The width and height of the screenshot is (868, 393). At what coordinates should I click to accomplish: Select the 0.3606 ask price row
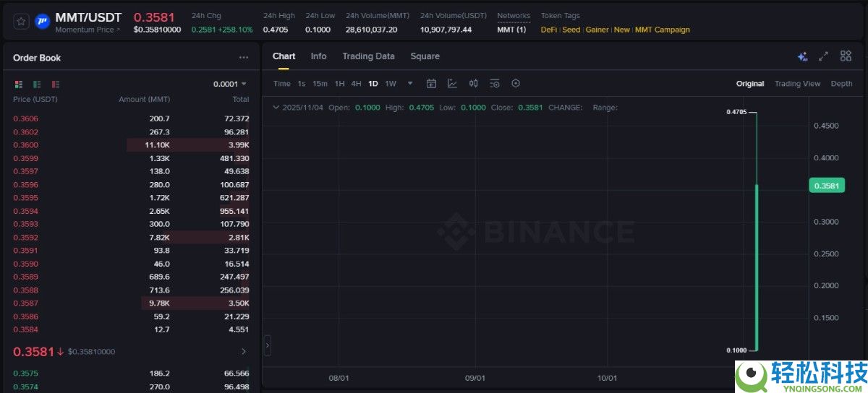[x=131, y=118]
